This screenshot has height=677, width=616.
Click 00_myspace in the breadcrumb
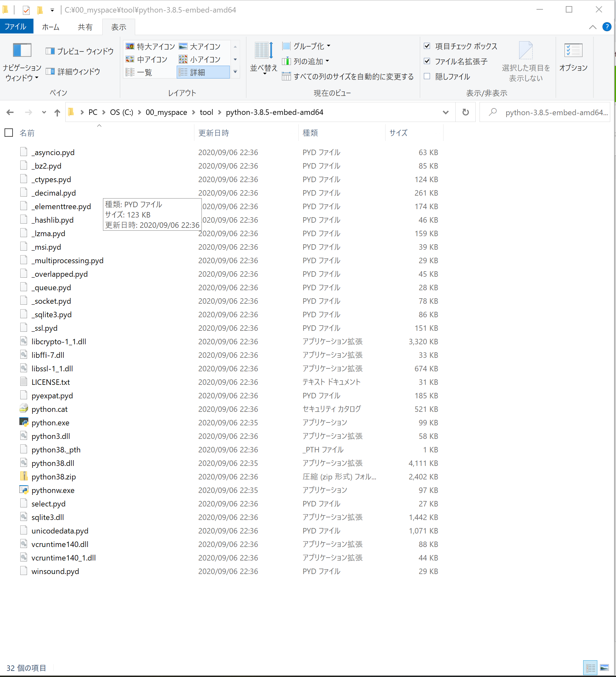[166, 112]
